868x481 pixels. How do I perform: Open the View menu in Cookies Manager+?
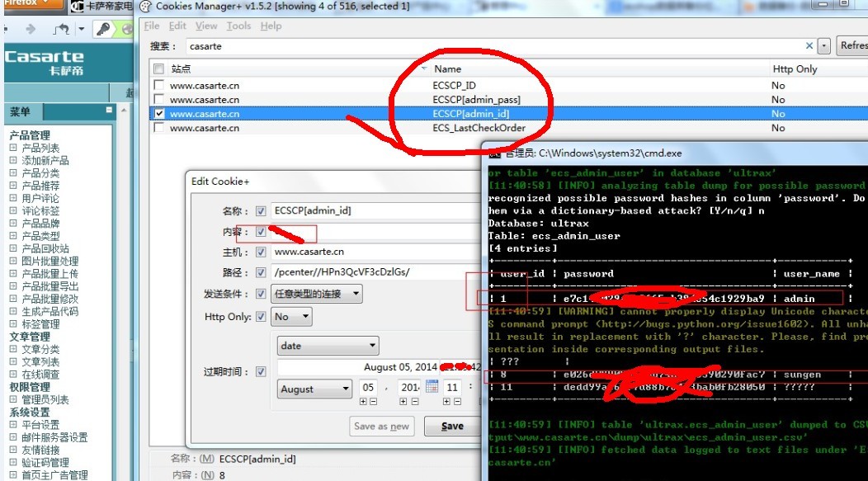(206, 26)
